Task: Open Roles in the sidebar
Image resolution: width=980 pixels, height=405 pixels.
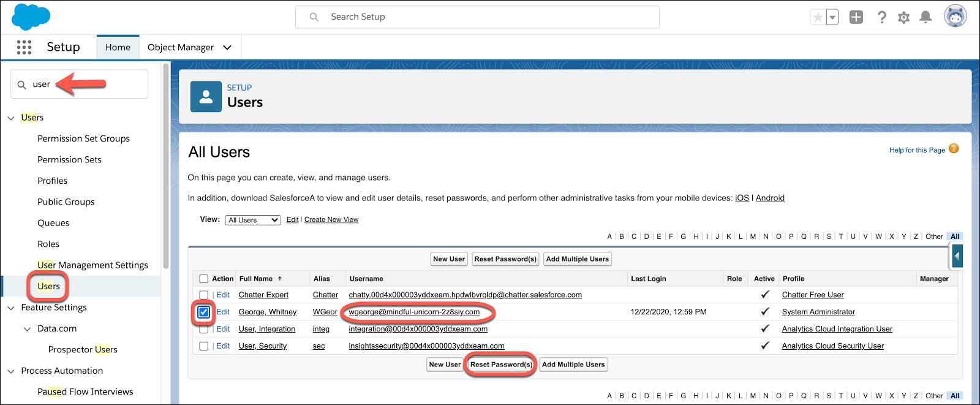Action: pos(48,244)
